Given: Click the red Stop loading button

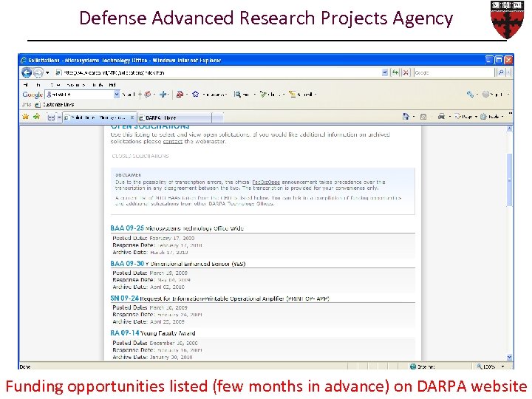Looking at the screenshot, I should pos(406,72).
